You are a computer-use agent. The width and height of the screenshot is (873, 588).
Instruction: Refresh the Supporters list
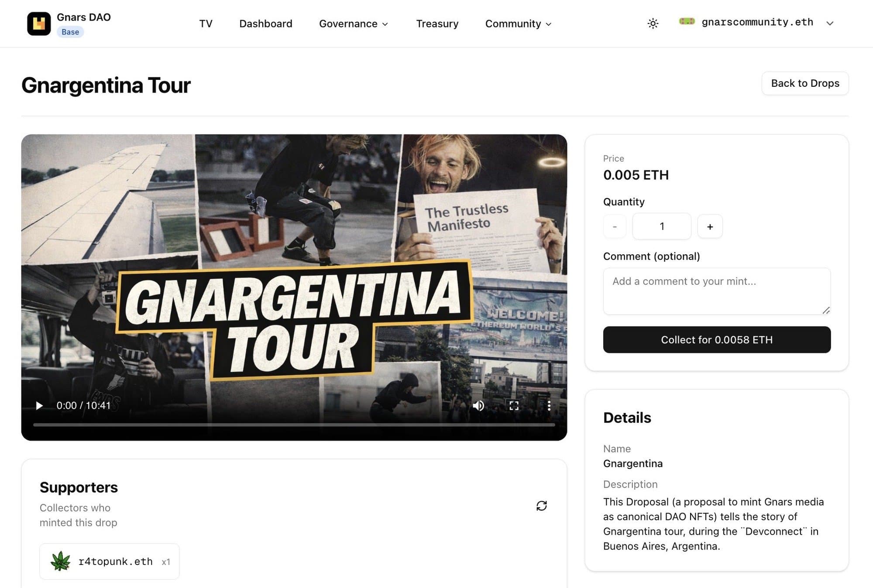541,506
